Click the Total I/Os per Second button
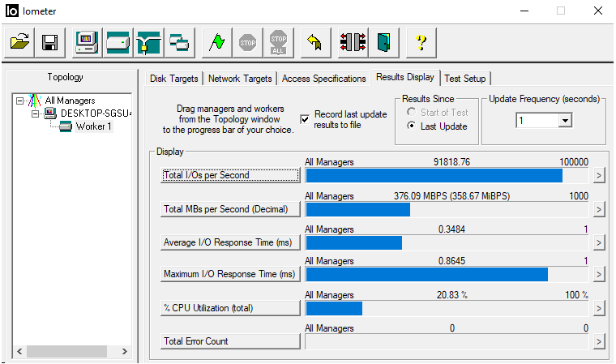The image size is (616, 364). click(x=231, y=175)
